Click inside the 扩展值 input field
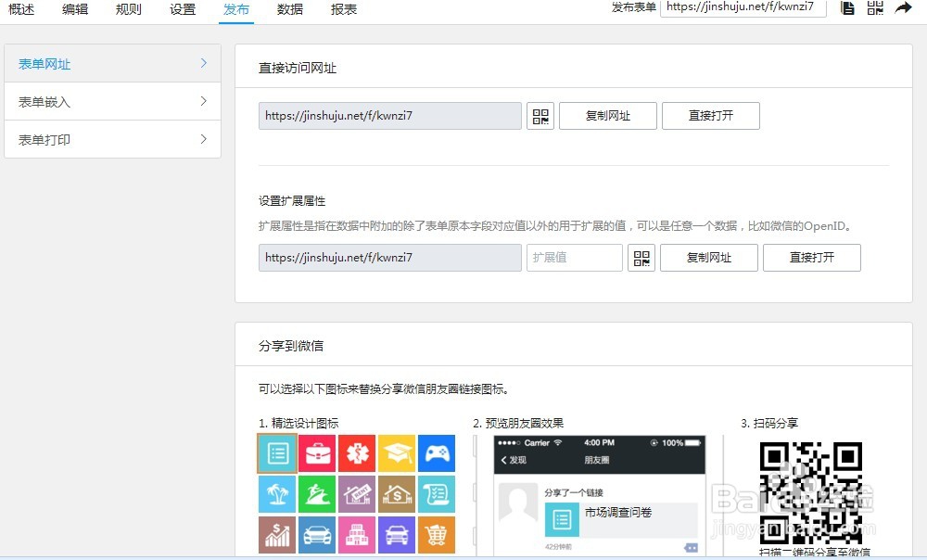The height and width of the screenshot is (560, 927). tap(574, 257)
